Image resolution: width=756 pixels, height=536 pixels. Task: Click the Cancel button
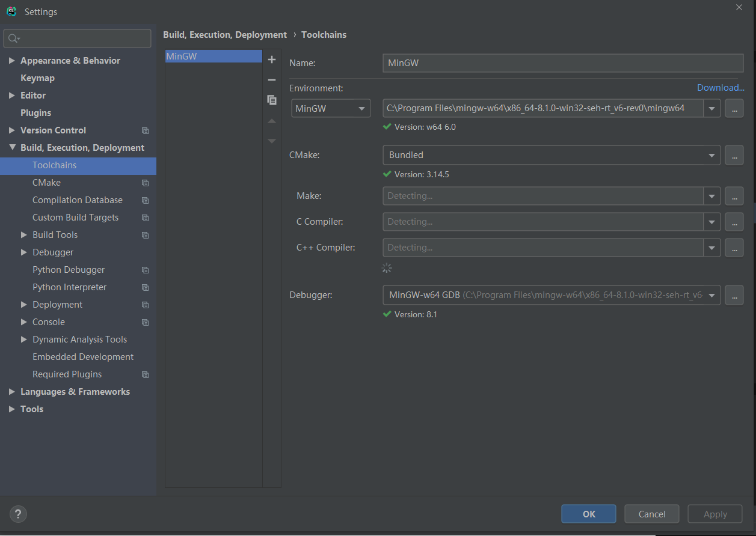point(652,514)
